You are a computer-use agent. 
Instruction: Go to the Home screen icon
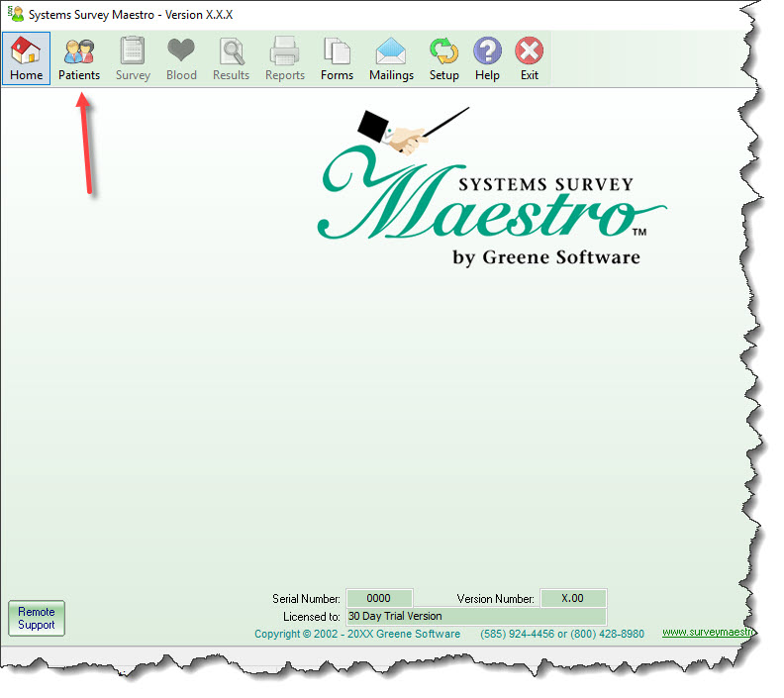click(x=27, y=58)
